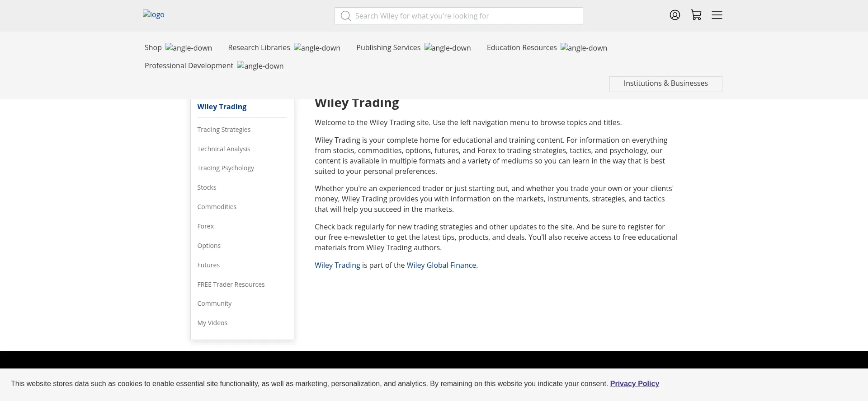Open Privacy Policy link in cookie banner
This screenshot has width=868, height=401.
tap(635, 384)
